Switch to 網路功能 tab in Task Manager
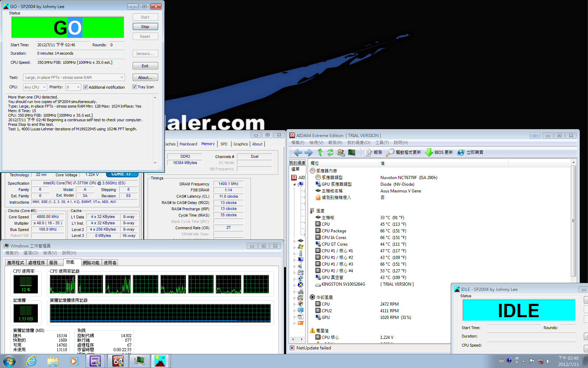The image size is (588, 368). tap(91, 263)
